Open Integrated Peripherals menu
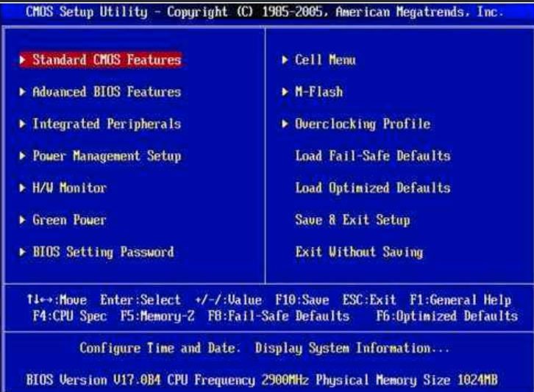This screenshot has height=392, width=534. 107,124
